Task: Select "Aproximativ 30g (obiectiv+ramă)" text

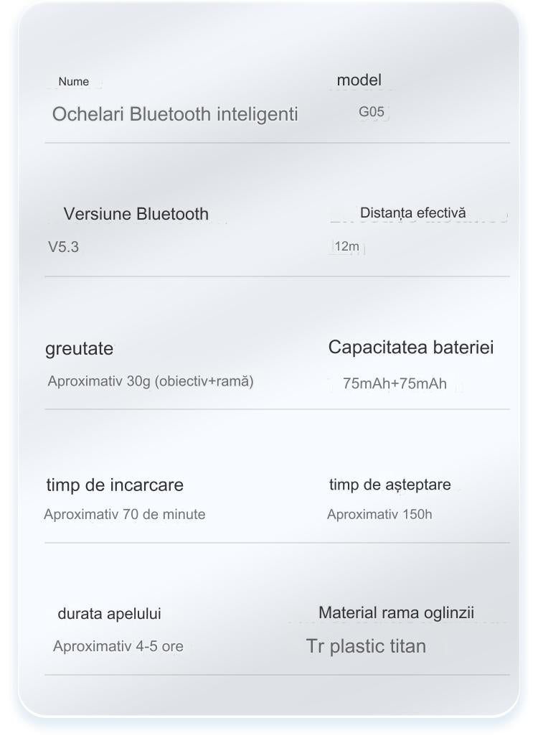Action: coord(151,381)
